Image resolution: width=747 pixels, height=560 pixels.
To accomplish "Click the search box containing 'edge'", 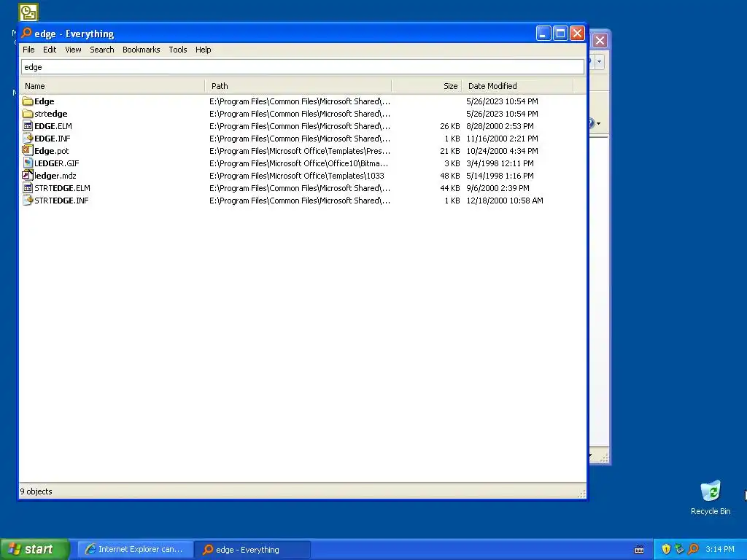I will (303, 67).
